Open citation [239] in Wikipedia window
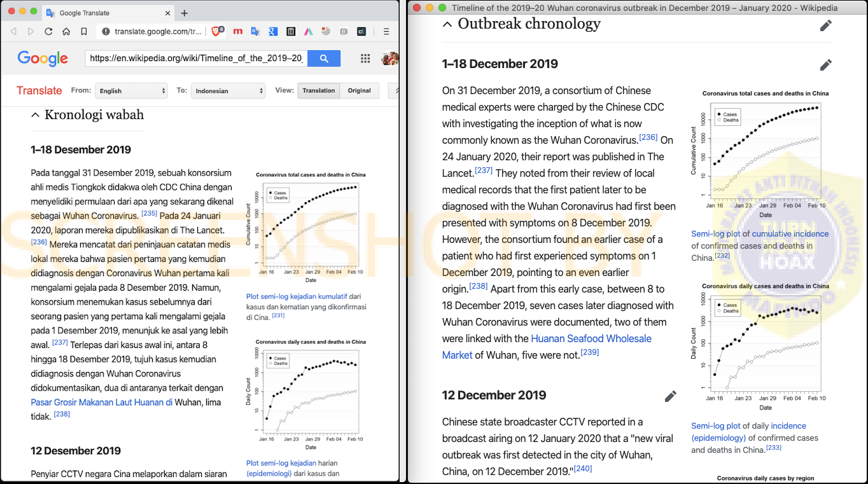The height and width of the screenshot is (484, 868). point(590,352)
